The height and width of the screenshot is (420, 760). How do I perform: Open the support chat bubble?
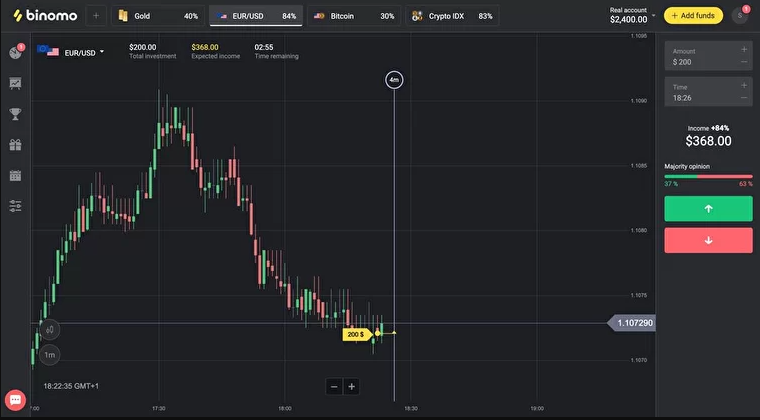[x=15, y=400]
